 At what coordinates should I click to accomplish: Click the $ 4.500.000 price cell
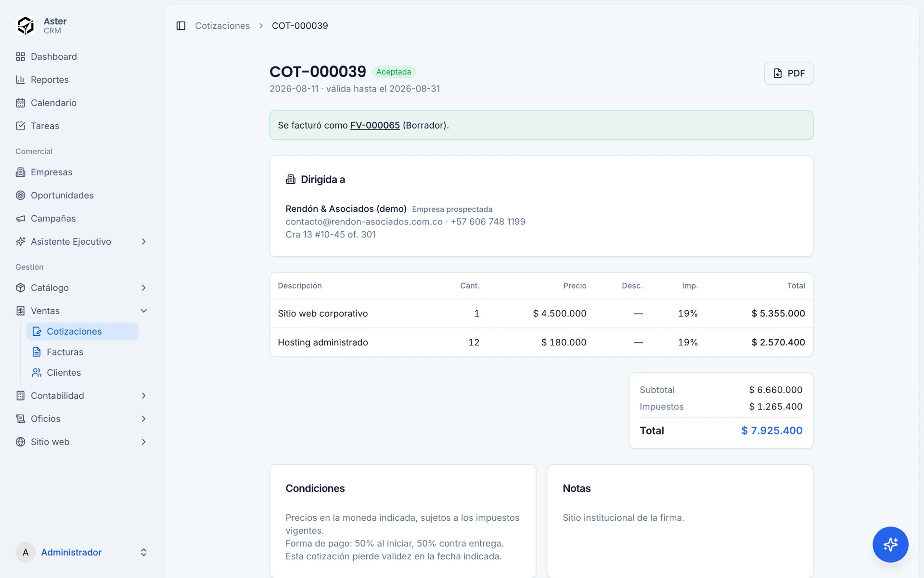pos(560,314)
